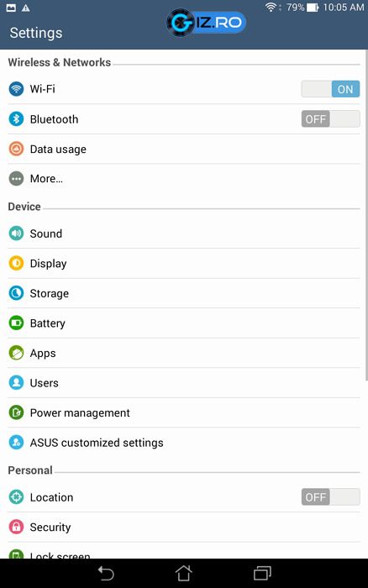Open Data usage via its orange icon
368x588 pixels.
pyautogui.click(x=16, y=149)
